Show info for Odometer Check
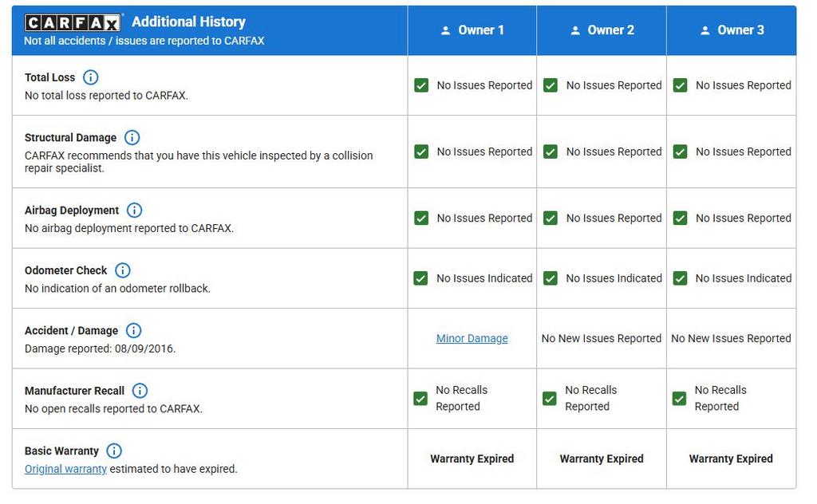This screenshot has height=504, width=817. tap(123, 270)
